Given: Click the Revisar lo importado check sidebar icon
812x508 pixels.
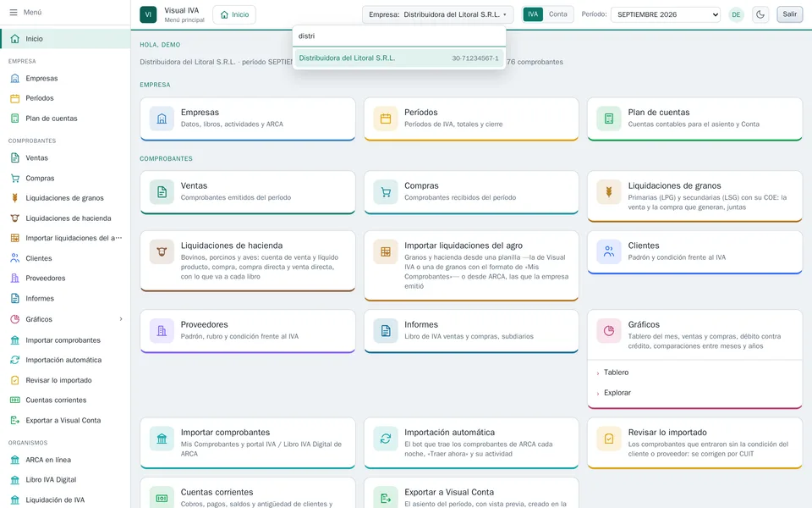Looking at the screenshot, I should pos(15,380).
